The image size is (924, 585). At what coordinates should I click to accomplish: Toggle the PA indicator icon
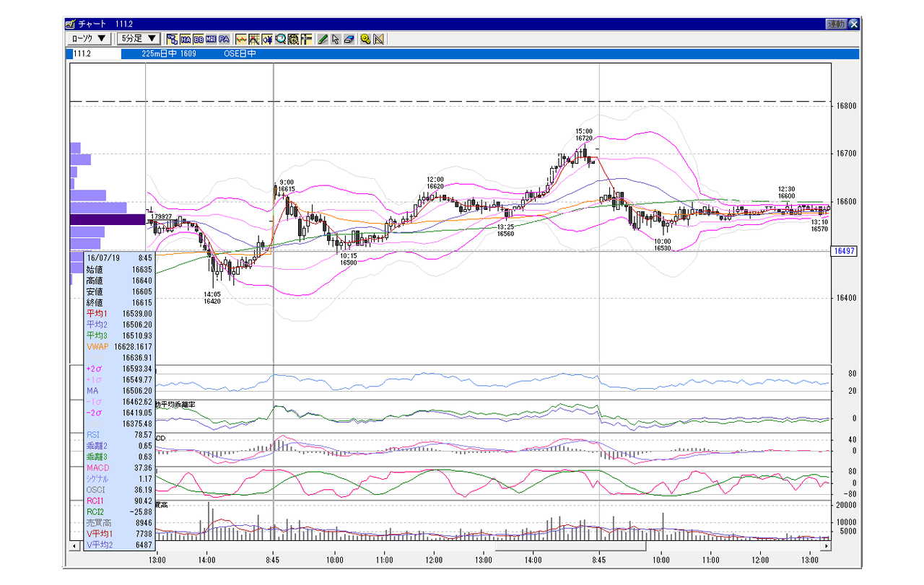[x=224, y=39]
